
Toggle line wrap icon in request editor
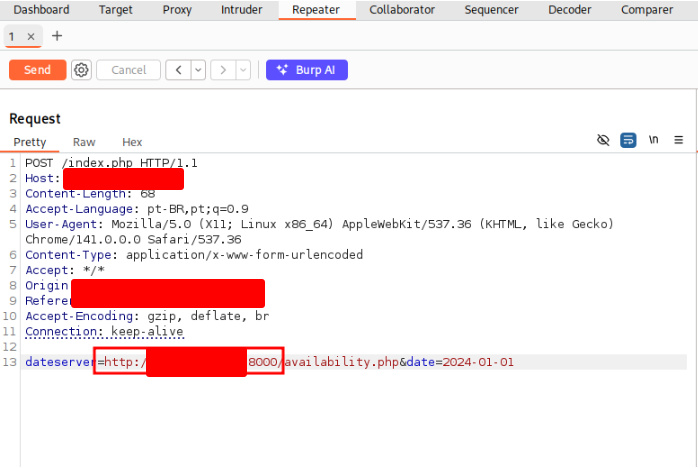(628, 141)
